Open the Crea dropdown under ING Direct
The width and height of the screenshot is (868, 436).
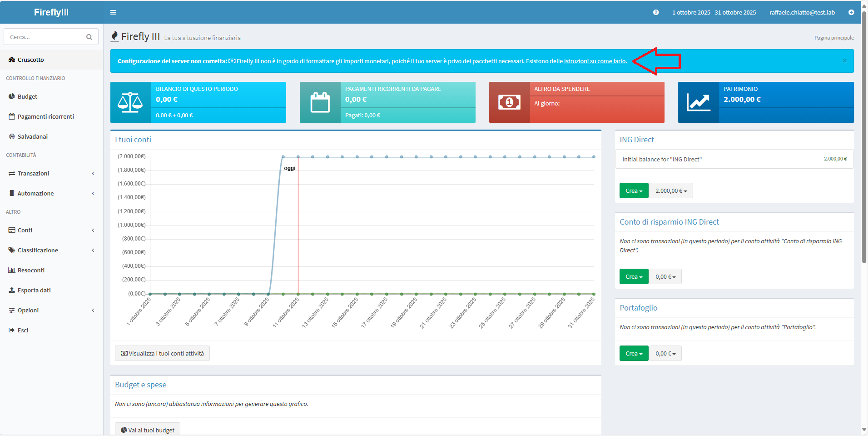point(633,191)
